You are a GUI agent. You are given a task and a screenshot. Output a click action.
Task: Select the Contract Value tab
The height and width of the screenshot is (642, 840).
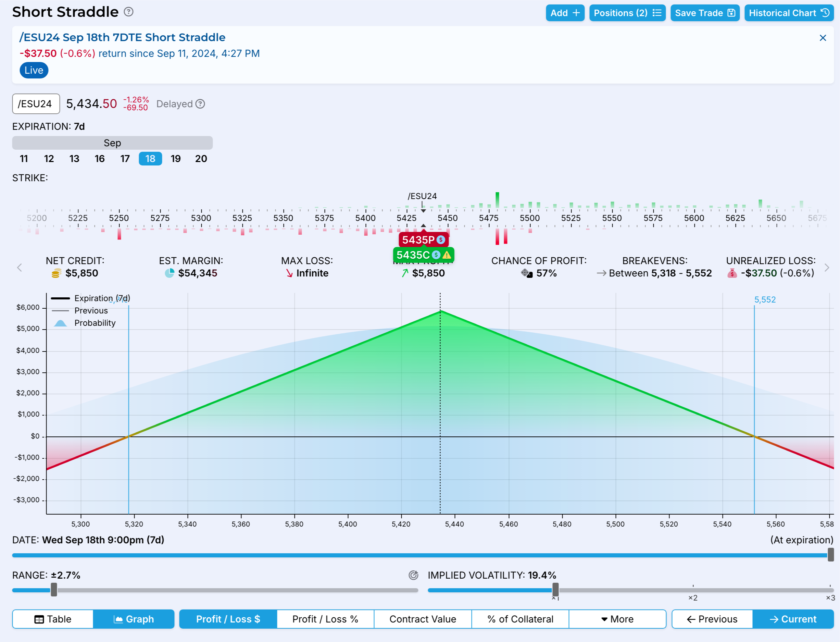click(423, 619)
